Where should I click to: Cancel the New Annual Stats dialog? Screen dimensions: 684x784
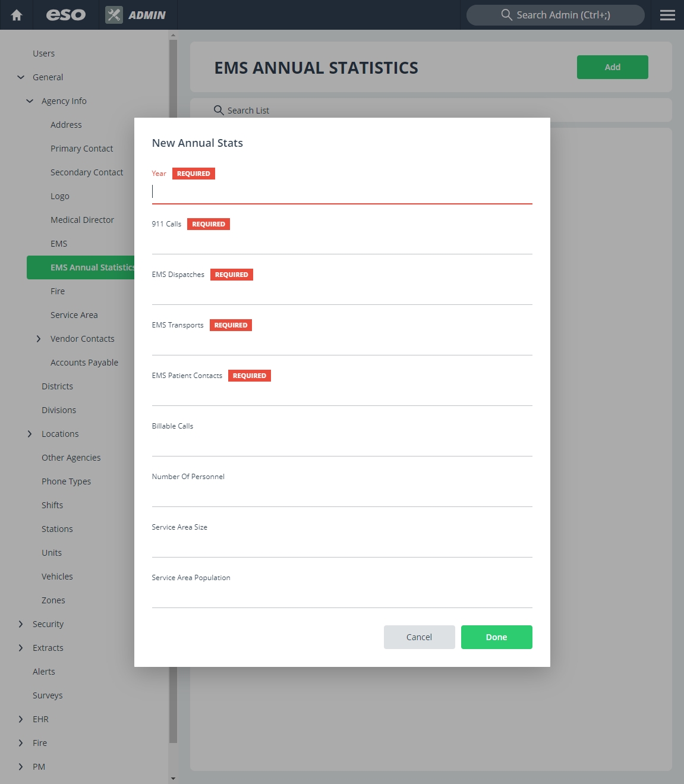click(x=420, y=637)
